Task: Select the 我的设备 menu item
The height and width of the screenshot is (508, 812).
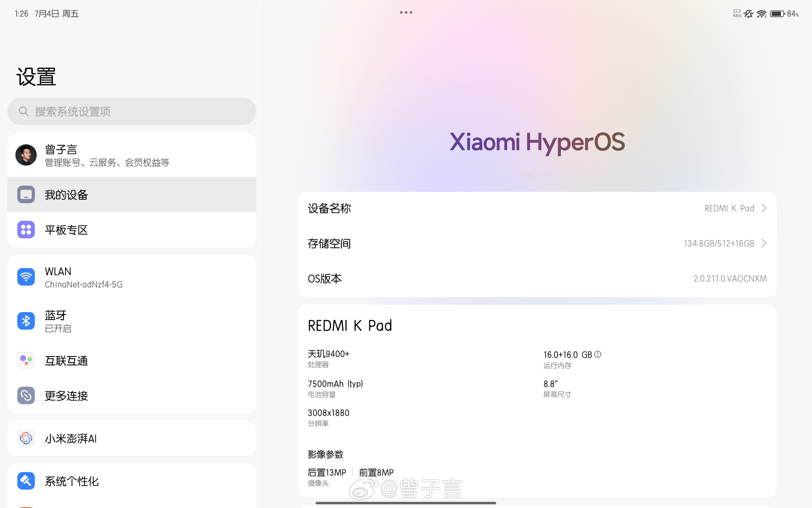Action: 131,195
